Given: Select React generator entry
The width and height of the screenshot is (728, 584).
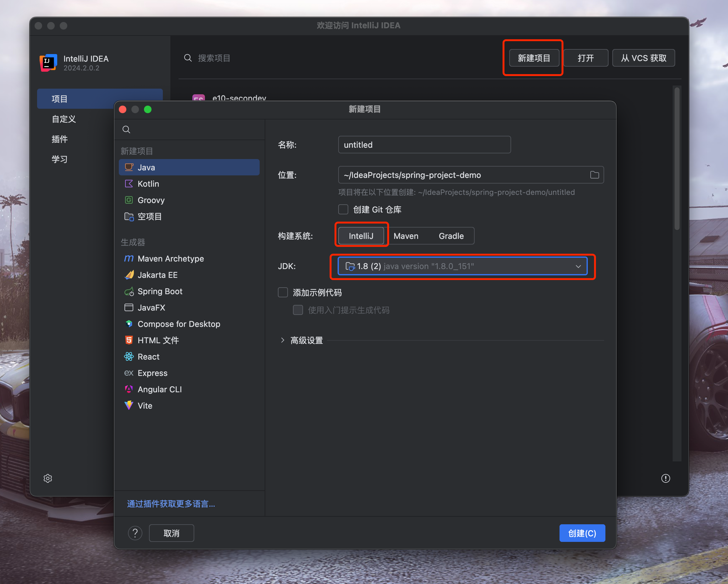Looking at the screenshot, I should click(x=189, y=356).
